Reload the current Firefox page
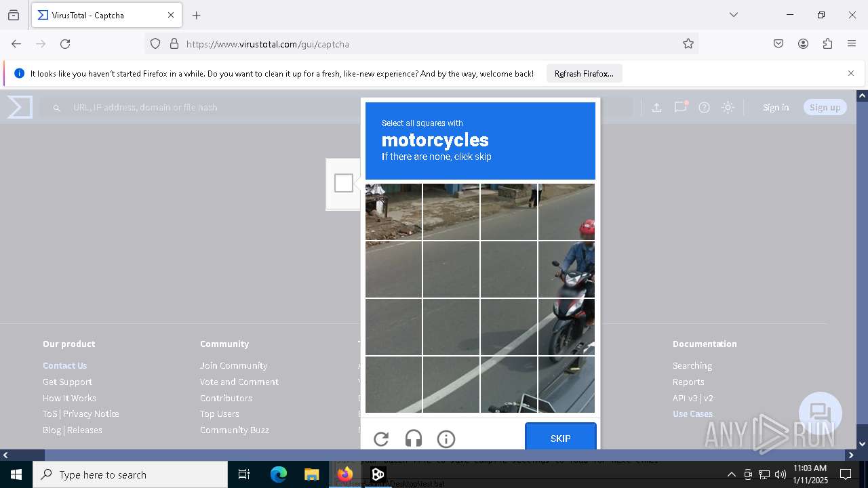The height and width of the screenshot is (488, 868). (65, 43)
